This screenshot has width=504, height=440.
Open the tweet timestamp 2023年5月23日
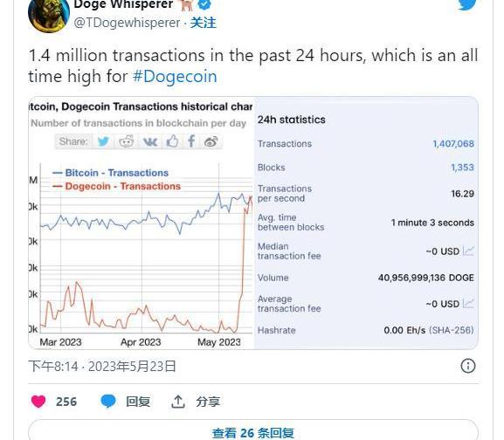coord(132,366)
